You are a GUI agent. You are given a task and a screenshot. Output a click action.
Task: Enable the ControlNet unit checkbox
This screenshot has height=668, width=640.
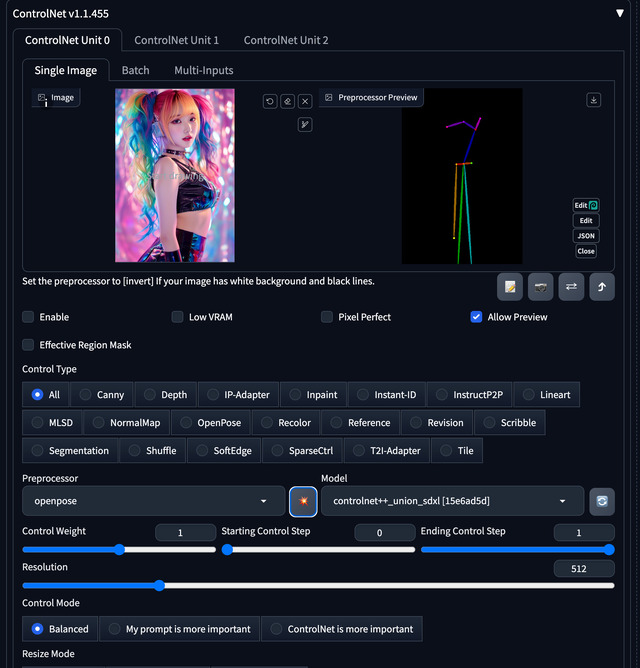[29, 317]
